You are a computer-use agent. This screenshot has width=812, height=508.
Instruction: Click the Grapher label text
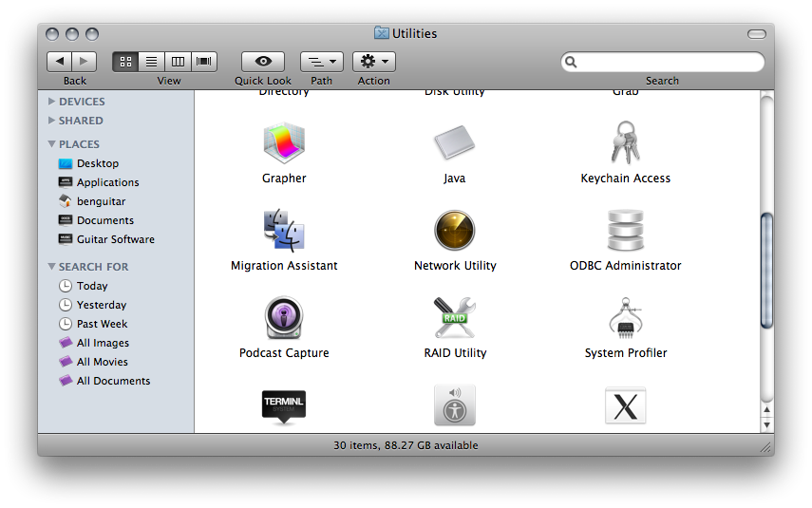click(x=284, y=179)
